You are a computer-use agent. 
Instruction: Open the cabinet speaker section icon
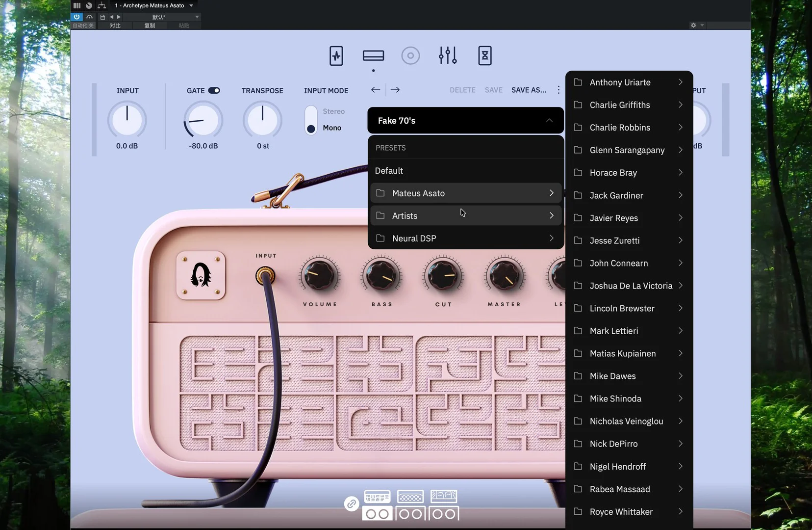410,56
